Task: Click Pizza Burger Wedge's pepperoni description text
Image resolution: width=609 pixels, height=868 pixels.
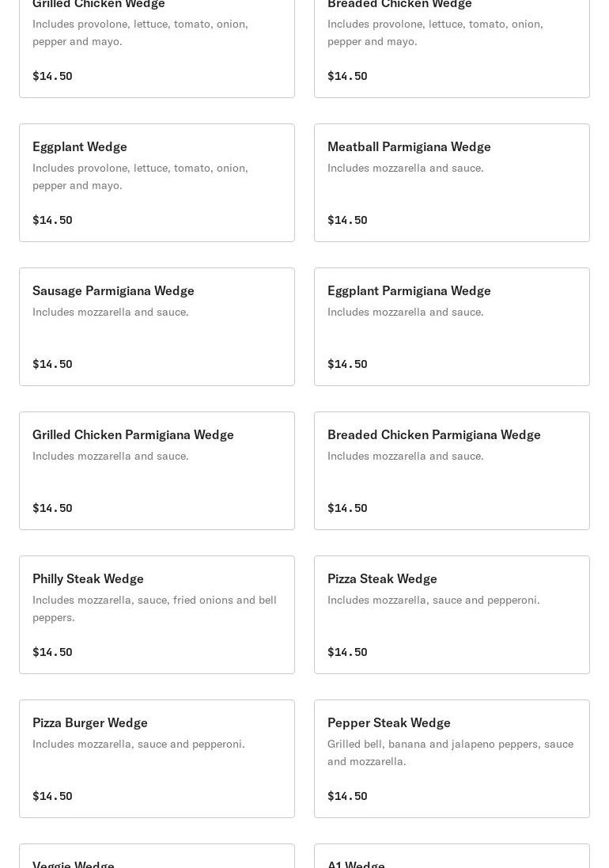Action: pos(138,744)
